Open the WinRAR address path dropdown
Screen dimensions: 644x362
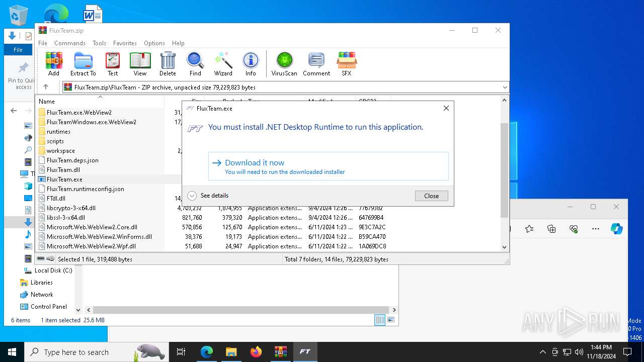click(505, 87)
